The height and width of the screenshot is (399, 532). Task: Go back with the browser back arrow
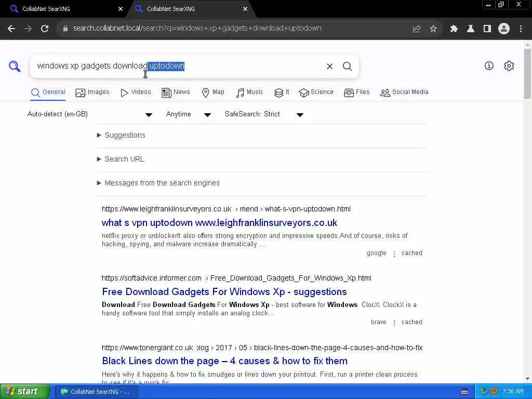click(11, 29)
